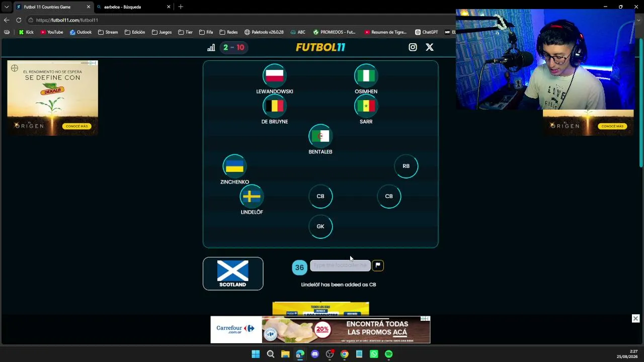Select the empty GK position slot
The image size is (644, 362).
click(320, 226)
